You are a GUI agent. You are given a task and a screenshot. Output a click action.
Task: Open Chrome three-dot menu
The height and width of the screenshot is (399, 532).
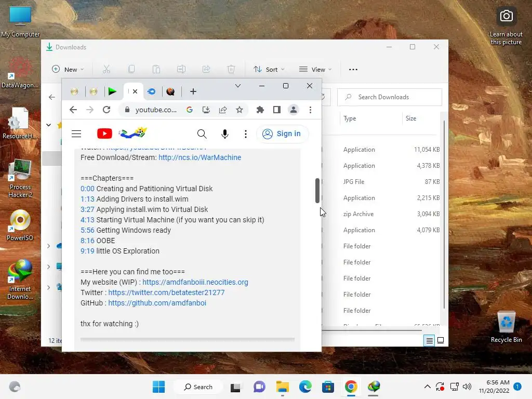click(310, 110)
